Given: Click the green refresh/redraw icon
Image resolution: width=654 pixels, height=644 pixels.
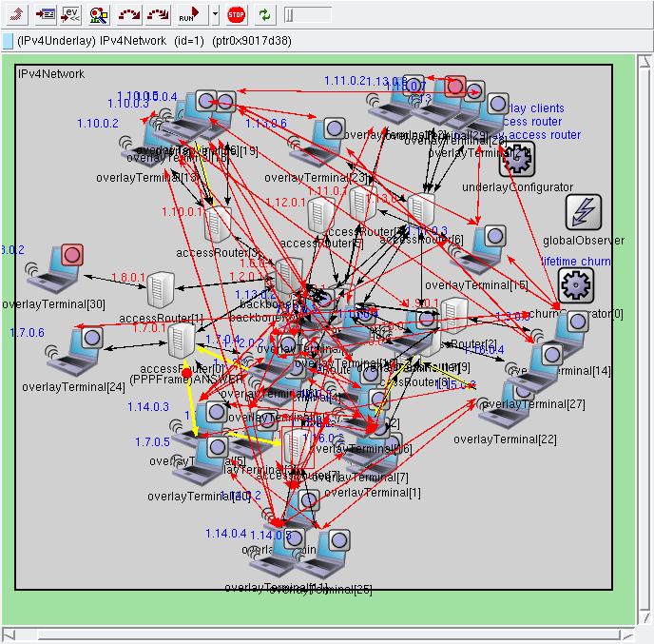Looking at the screenshot, I should (263, 14).
